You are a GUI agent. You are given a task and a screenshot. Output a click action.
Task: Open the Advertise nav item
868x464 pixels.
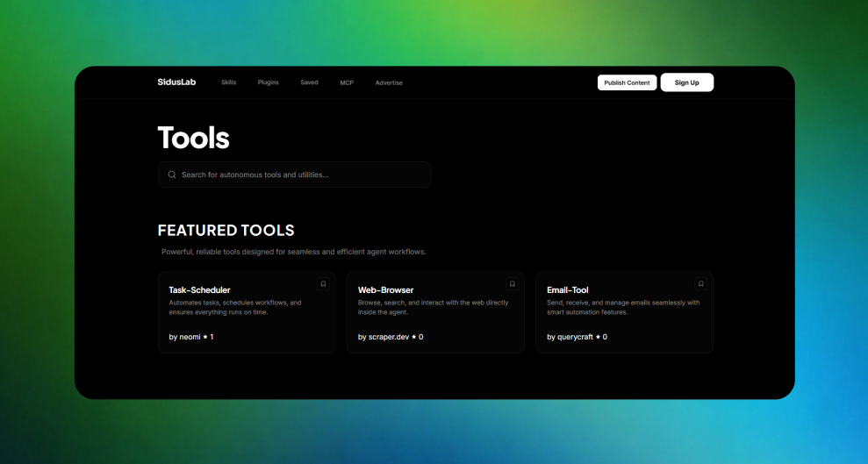389,83
